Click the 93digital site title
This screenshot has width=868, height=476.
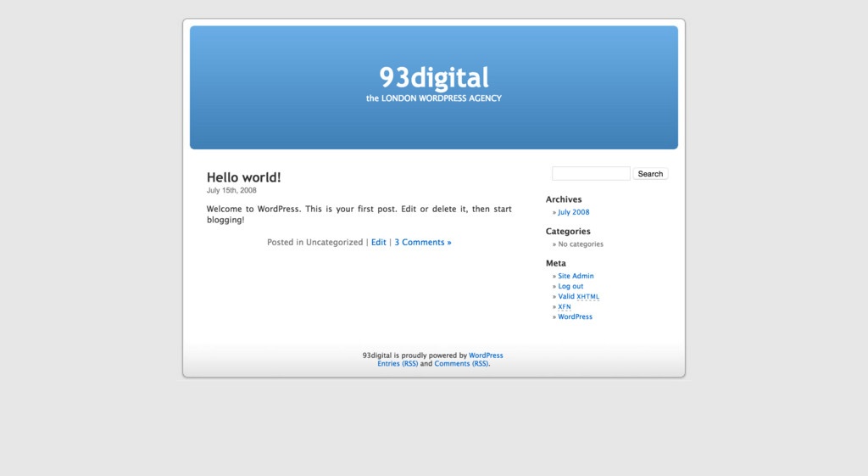pyautogui.click(x=433, y=78)
